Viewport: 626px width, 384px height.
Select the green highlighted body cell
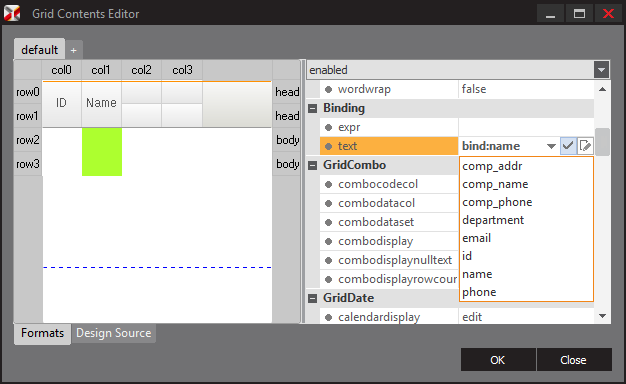point(102,152)
